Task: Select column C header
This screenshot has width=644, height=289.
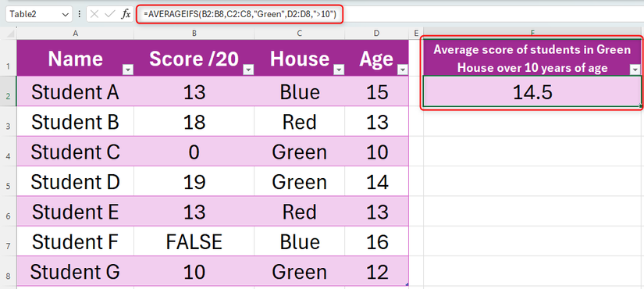Action: tap(300, 34)
